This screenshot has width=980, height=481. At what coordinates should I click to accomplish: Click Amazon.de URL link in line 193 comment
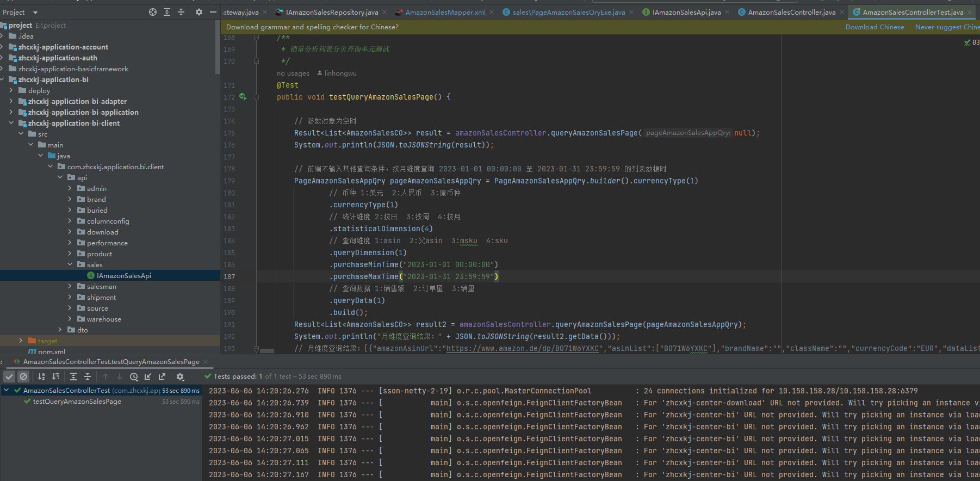pyautogui.click(x=523, y=349)
